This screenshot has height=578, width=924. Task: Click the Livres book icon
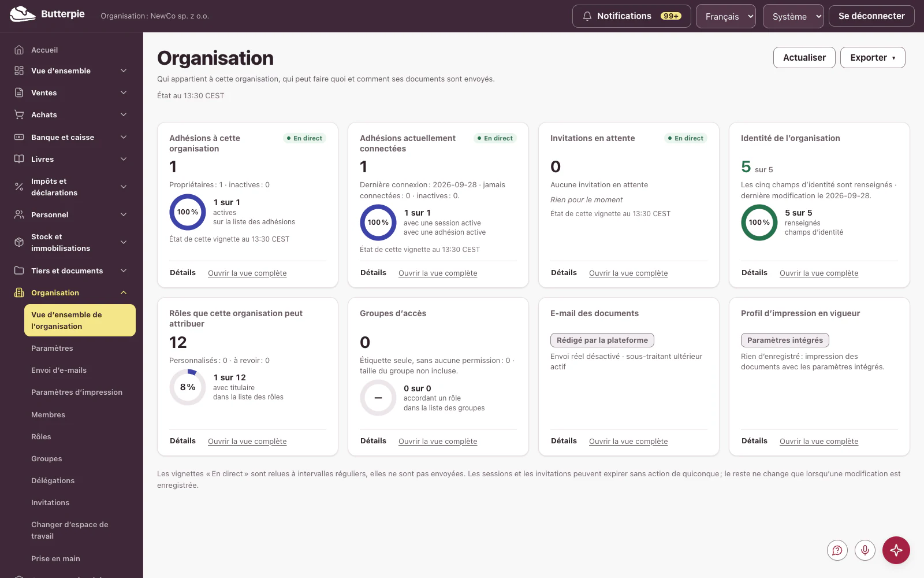coord(19,159)
